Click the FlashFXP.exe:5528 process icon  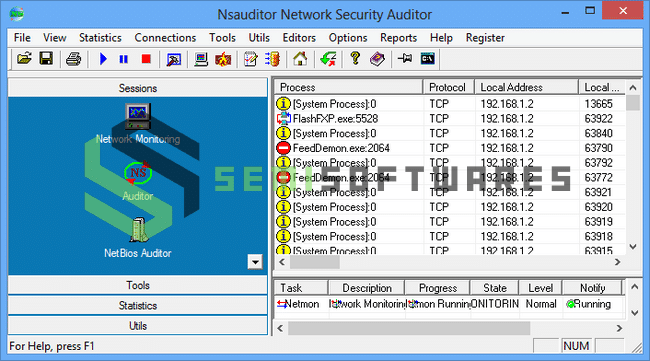coord(283,119)
